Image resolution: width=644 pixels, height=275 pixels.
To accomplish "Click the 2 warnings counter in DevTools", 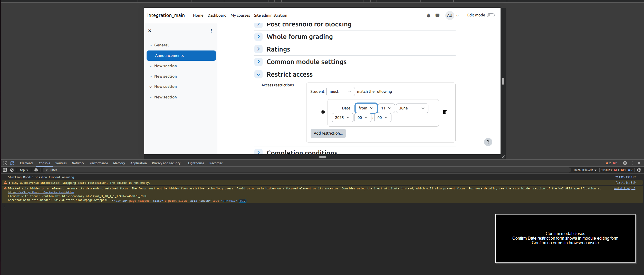I will coord(608,163).
